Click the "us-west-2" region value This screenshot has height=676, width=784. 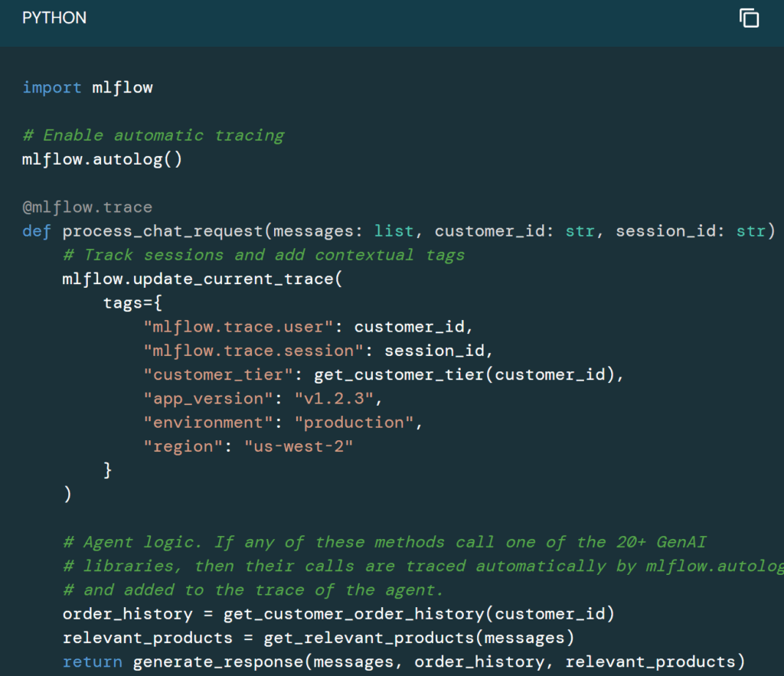[x=299, y=446]
